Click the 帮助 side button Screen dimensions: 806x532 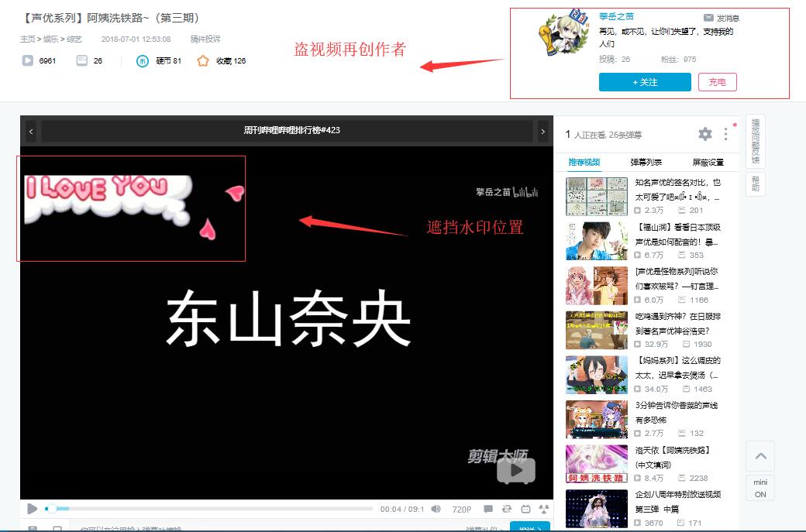(x=755, y=184)
